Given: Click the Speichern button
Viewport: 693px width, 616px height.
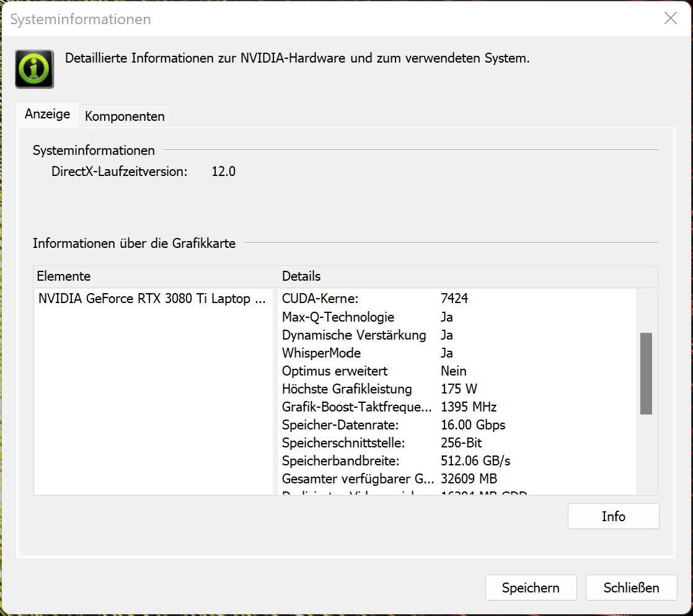Looking at the screenshot, I should tap(531, 587).
